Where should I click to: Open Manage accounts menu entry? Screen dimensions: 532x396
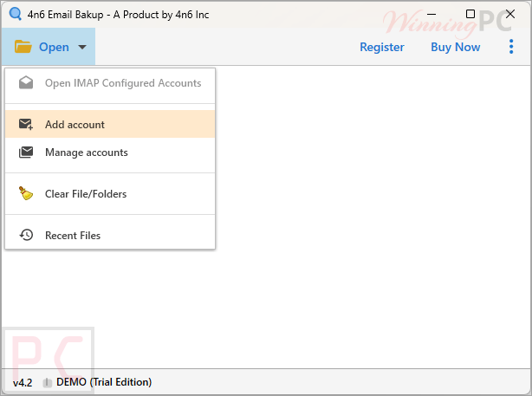click(110, 152)
